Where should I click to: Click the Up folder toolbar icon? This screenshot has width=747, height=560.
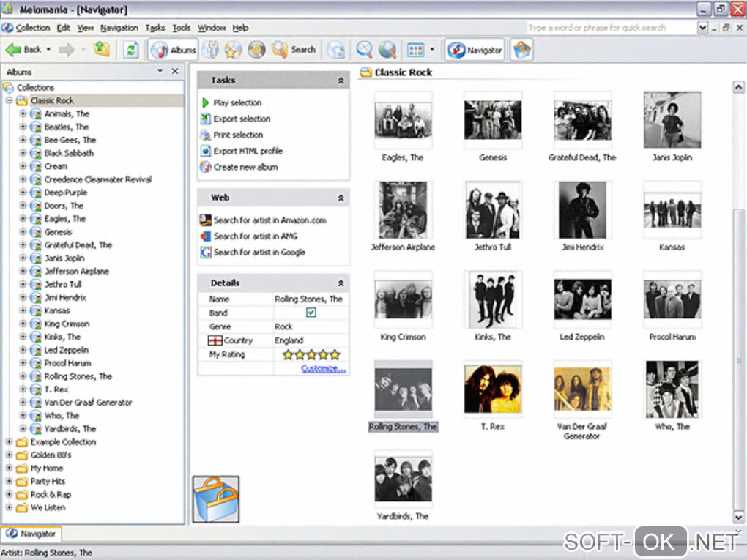tap(102, 50)
